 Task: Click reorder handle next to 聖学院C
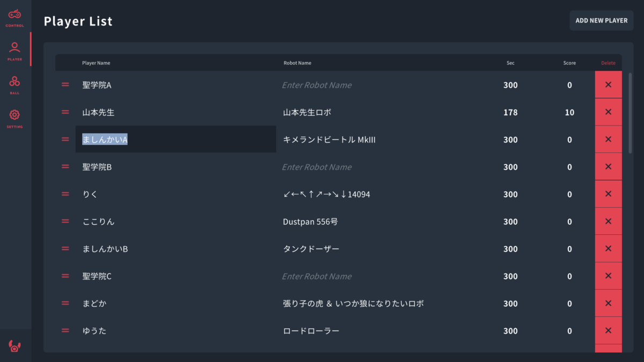pyautogui.click(x=65, y=276)
